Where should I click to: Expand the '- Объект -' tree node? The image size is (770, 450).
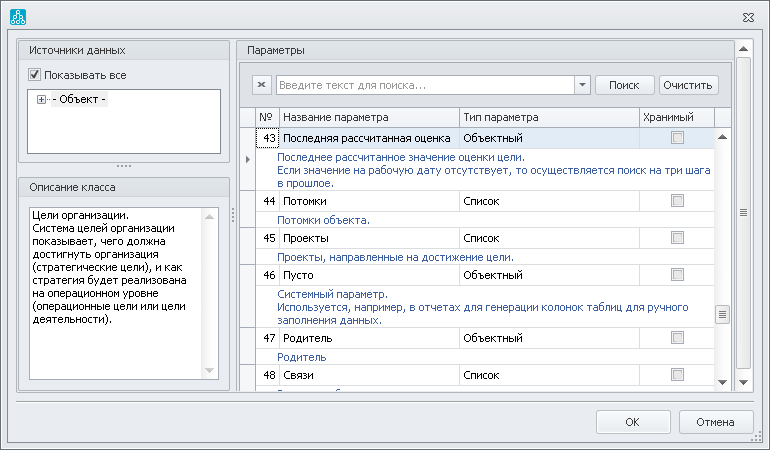tap(41, 99)
